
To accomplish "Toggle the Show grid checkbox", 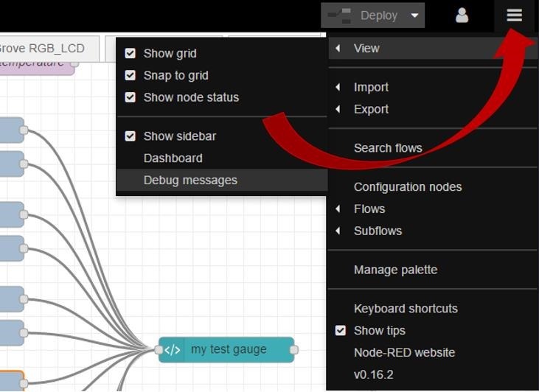I will (x=131, y=54).
